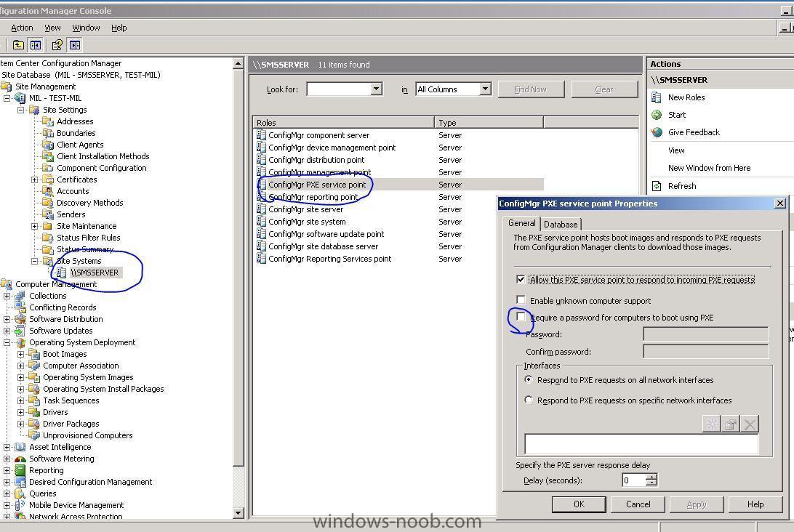Select Respond on all network interfaces
The image size is (794, 532).
(x=529, y=379)
